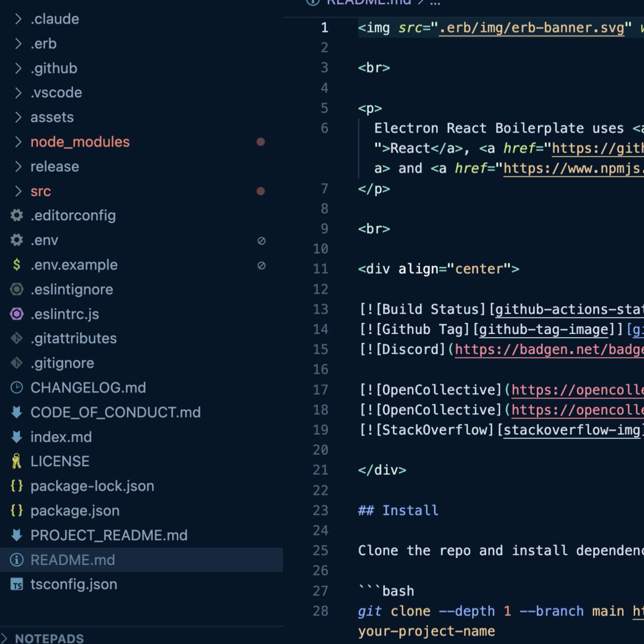The width and height of the screenshot is (644, 644).
Task: Open the .github folder
Action: pos(54,69)
